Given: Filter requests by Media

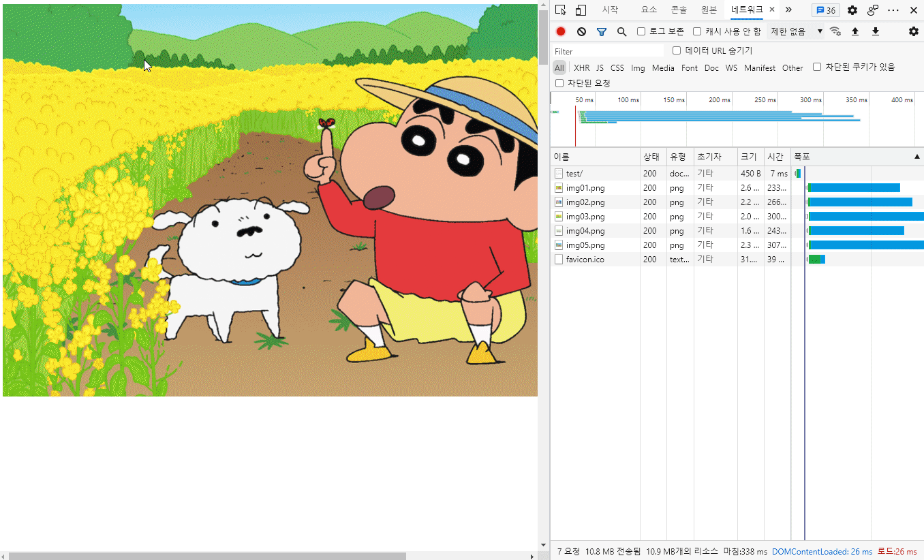Looking at the screenshot, I should click(x=663, y=68).
